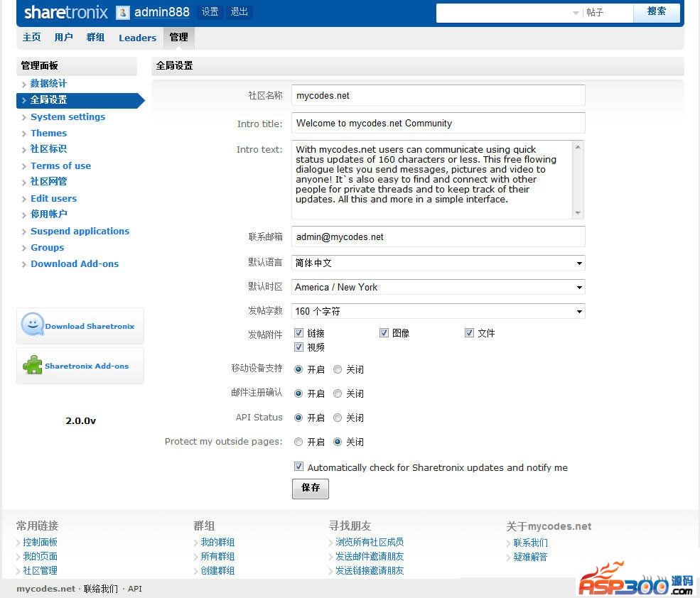The height and width of the screenshot is (598, 700).
Task: Click the Download Sharetronix smiley icon
Action: 32,325
